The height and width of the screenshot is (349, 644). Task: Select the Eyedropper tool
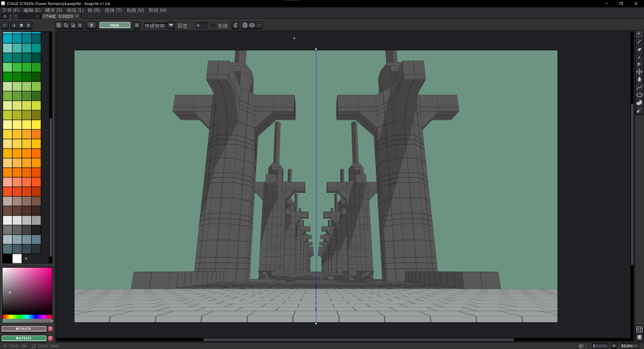[x=639, y=57]
